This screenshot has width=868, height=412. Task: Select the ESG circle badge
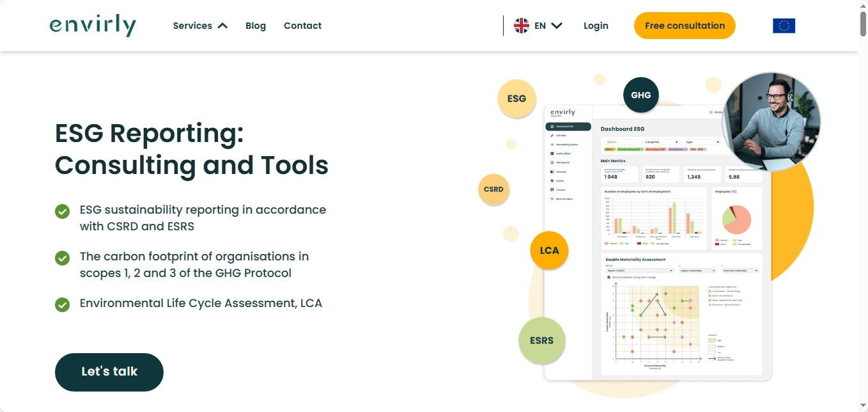pyautogui.click(x=516, y=99)
